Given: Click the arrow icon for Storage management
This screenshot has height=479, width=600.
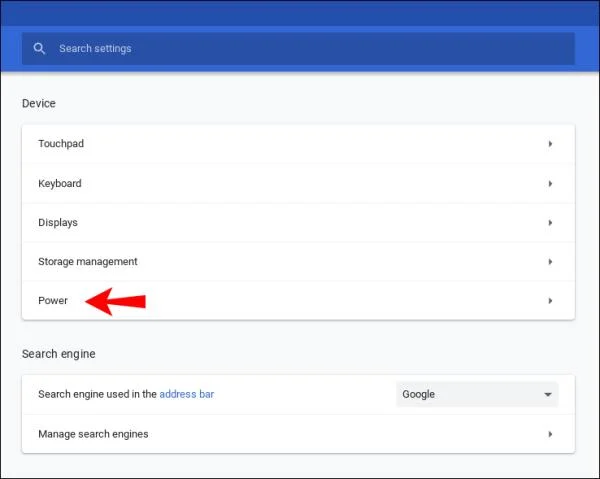Looking at the screenshot, I should coord(550,262).
